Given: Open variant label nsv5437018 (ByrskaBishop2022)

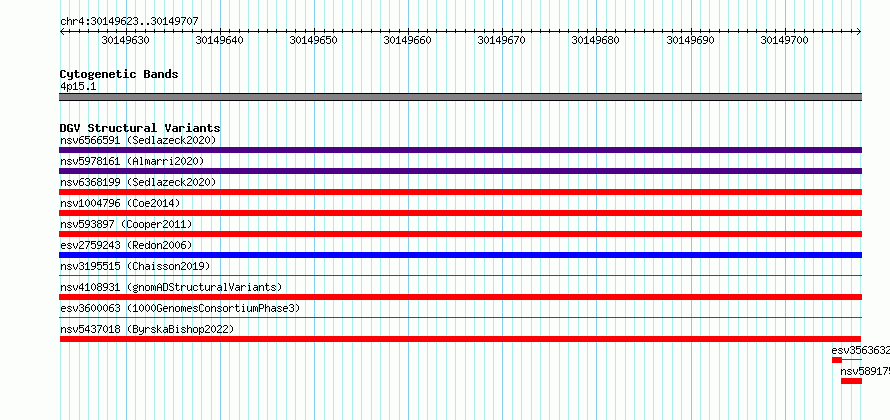Looking at the screenshot, I should [147, 329].
